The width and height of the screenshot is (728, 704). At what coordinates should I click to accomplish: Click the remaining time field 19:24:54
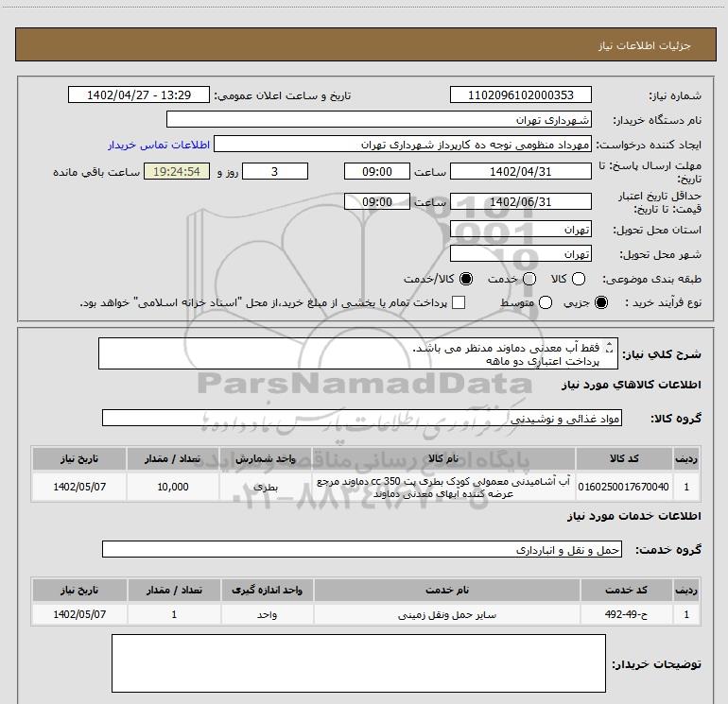click(177, 171)
